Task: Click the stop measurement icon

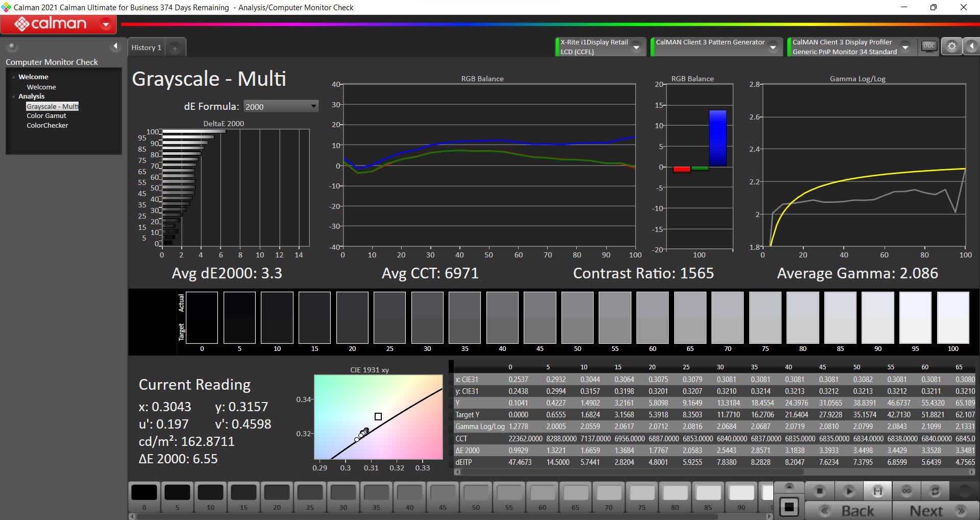Action: [820, 491]
